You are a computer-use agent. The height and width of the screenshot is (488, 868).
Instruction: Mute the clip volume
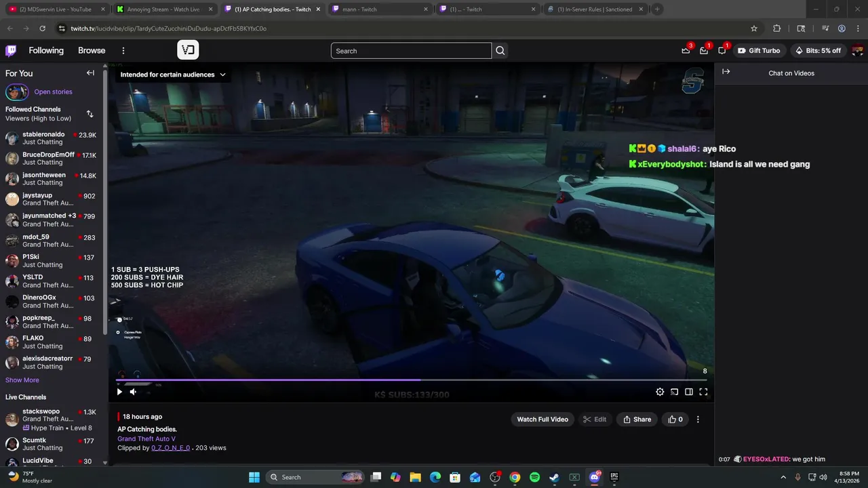(x=133, y=392)
